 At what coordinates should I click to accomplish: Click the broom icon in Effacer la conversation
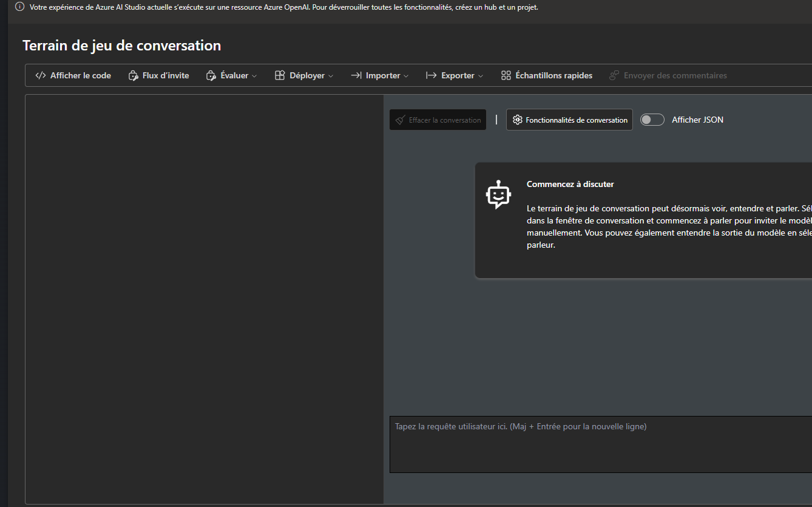click(x=400, y=120)
